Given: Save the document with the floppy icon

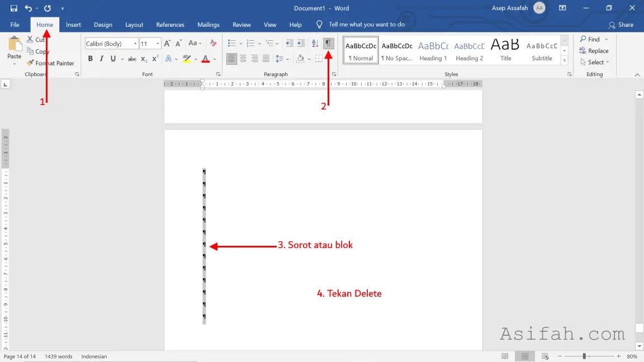Looking at the screenshot, I should (13, 8).
